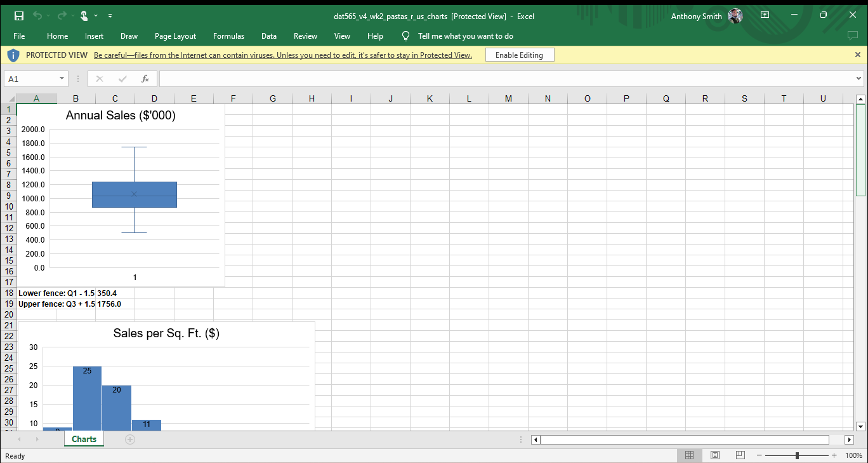Select the Page Layout ribbon tab

coord(176,36)
